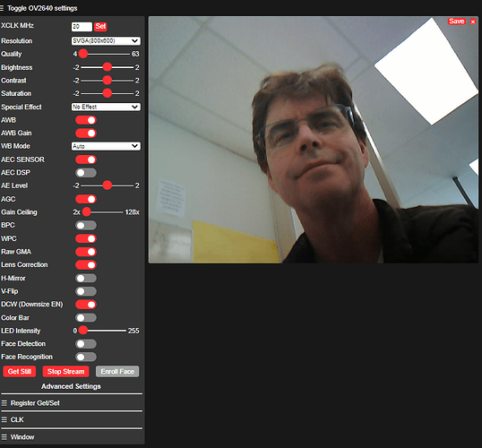Screen dimensions: 482x448
Task: Open the Special Effect dropdown
Action: pyautogui.click(x=106, y=107)
